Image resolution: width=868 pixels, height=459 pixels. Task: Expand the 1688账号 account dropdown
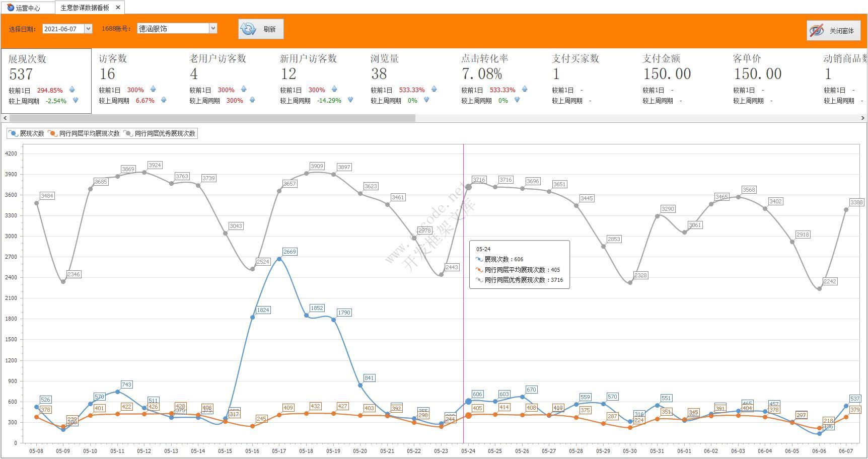click(213, 29)
